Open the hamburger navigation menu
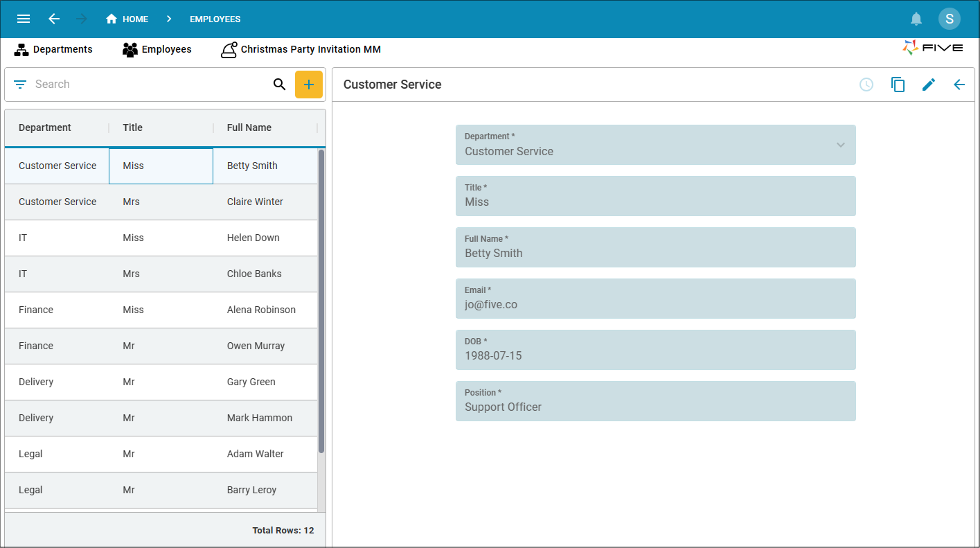This screenshot has height=548, width=980. 24,19
